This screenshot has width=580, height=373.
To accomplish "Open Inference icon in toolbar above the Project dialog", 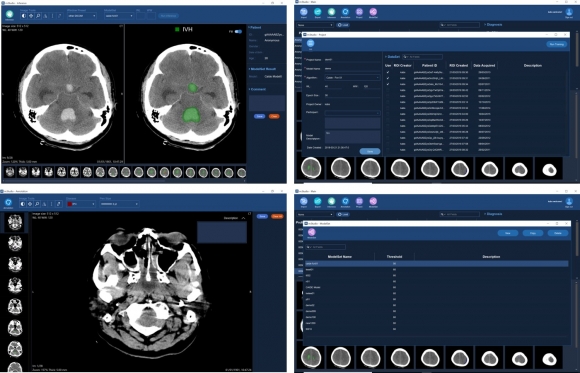I will point(331,13).
